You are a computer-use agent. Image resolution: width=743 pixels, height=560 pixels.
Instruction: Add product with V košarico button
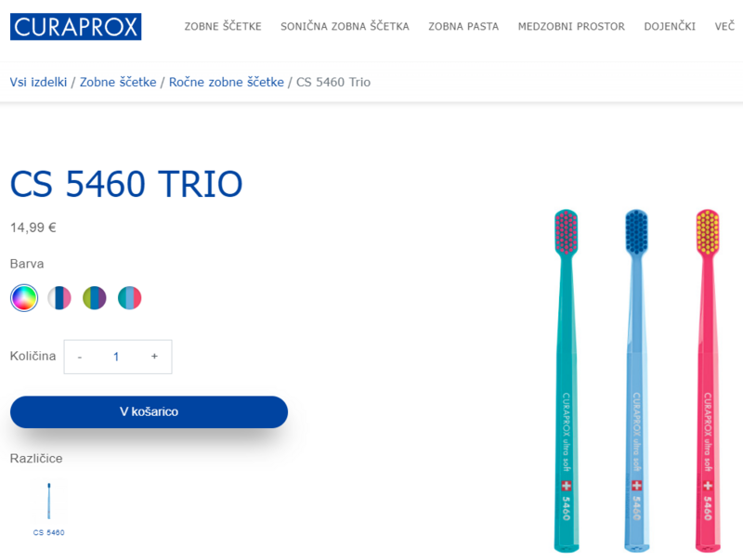coord(149,411)
